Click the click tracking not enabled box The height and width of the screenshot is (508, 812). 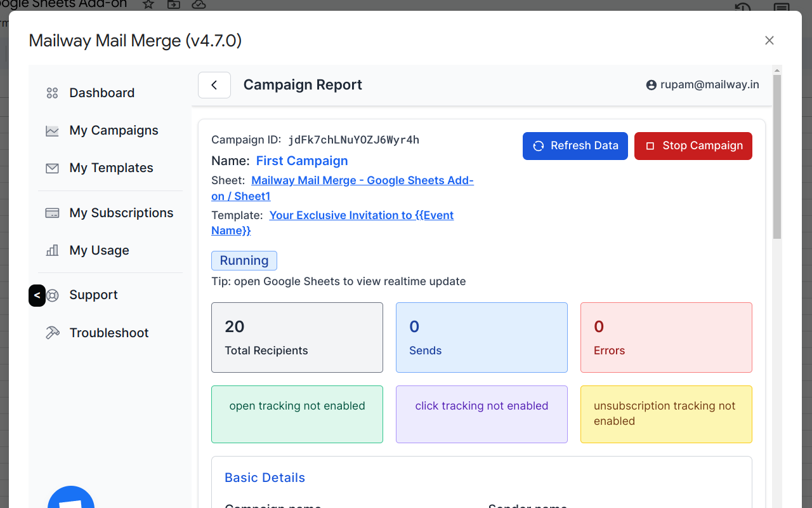pyautogui.click(x=481, y=414)
